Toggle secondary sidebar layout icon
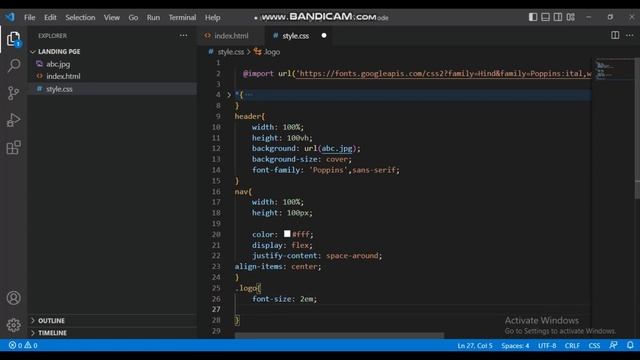The height and width of the screenshot is (360, 640). point(558,17)
